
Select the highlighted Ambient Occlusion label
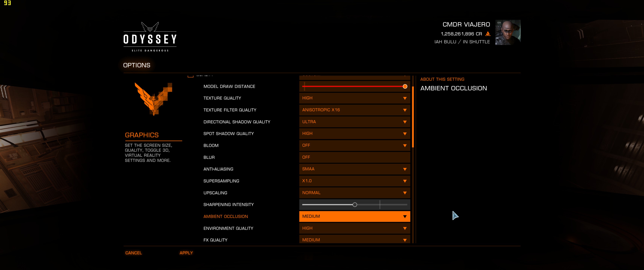pyautogui.click(x=226, y=216)
